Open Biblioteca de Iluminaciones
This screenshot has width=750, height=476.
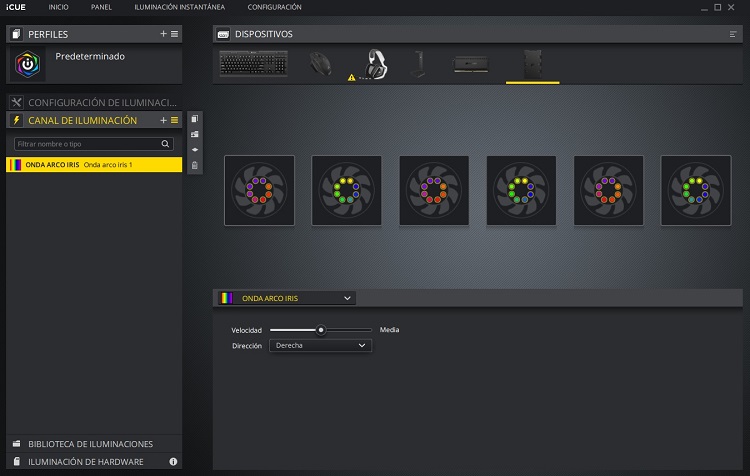[x=90, y=443]
